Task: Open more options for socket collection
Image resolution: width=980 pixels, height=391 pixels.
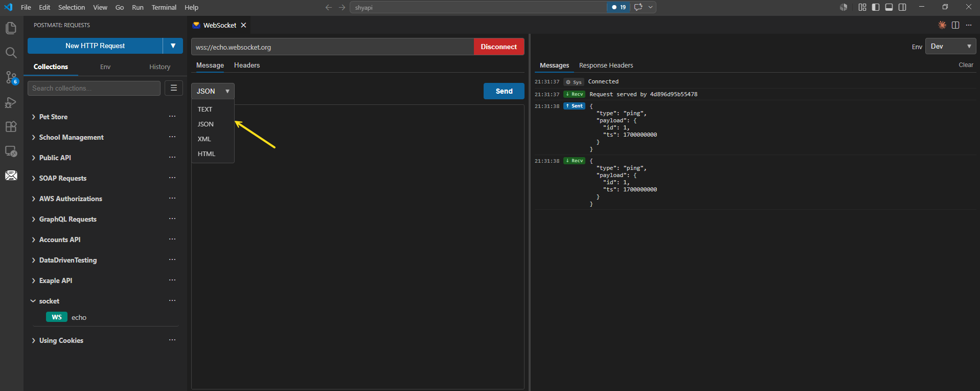Action: [172, 300]
